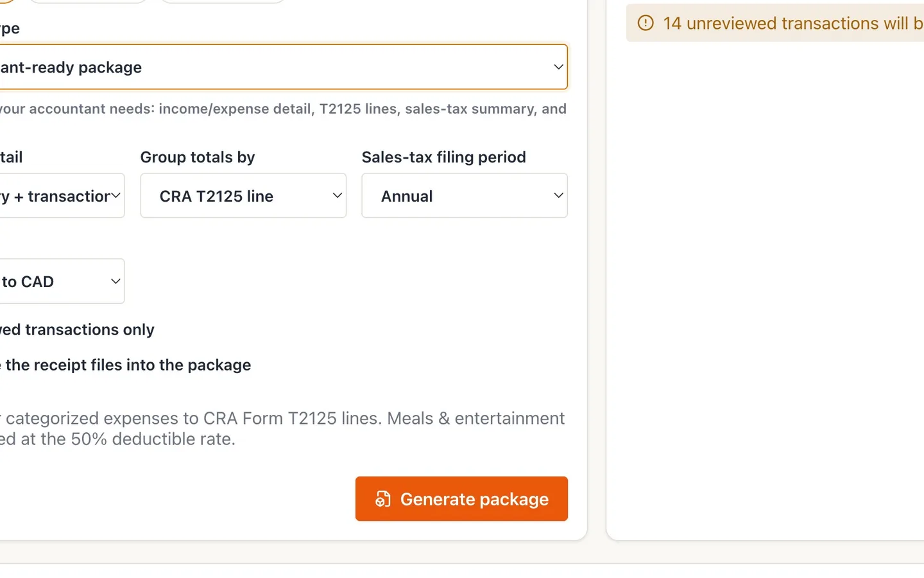Click the description mentioning "sales-tax summary"
The height and width of the screenshot is (578, 924).
click(x=283, y=109)
